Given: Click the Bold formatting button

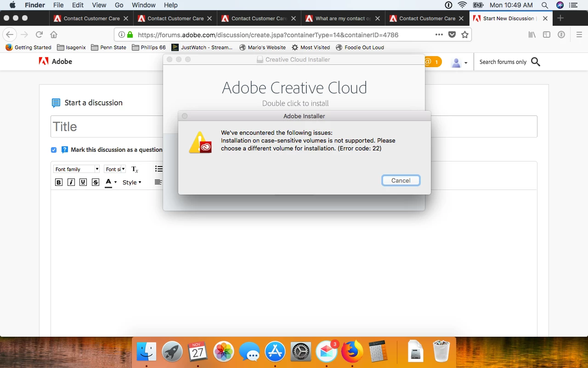Looking at the screenshot, I should coord(59,182).
